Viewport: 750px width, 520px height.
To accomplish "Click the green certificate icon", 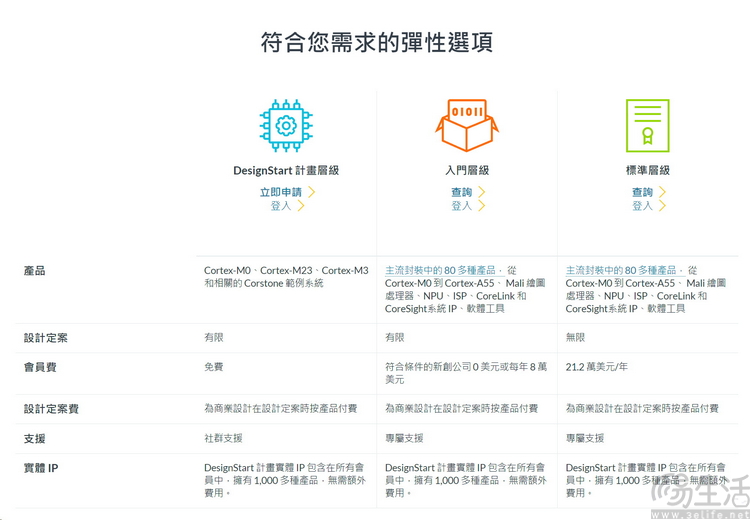I will click(x=648, y=125).
